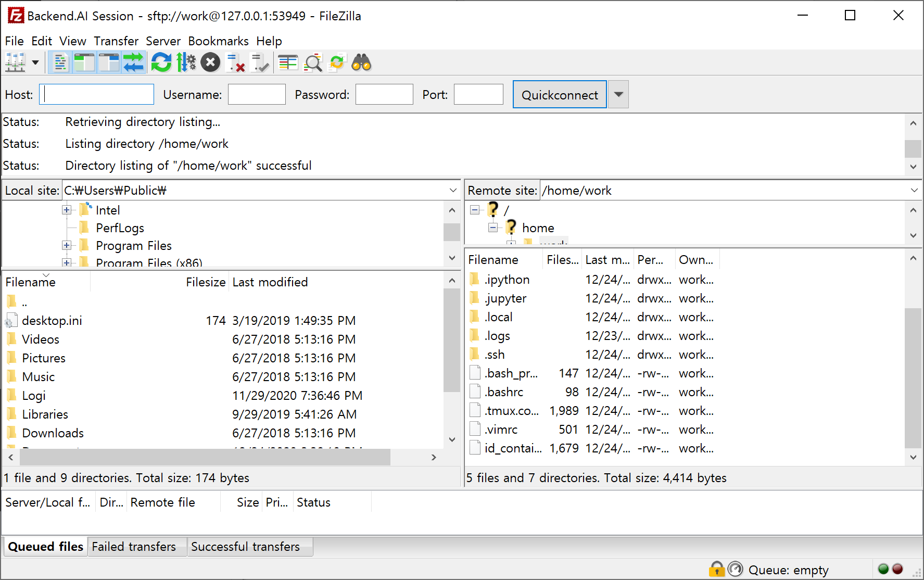This screenshot has height=580, width=924.
Task: Collapse the root / node in remote tree
Action: point(475,210)
